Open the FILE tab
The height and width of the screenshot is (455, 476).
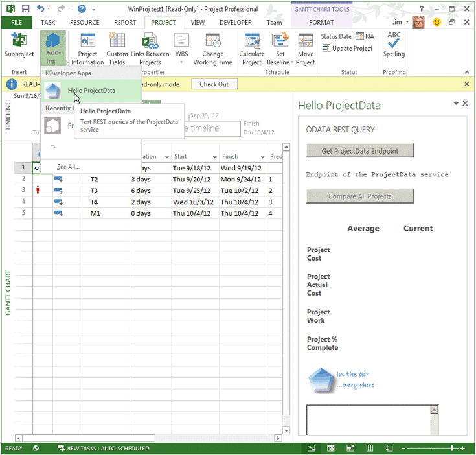(16, 23)
